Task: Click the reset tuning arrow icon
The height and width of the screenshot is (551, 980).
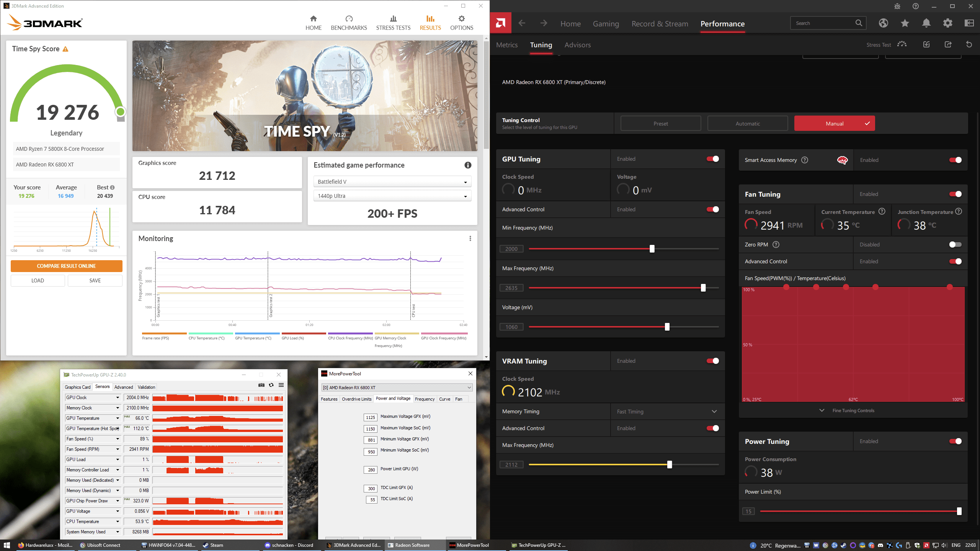Action: pyautogui.click(x=969, y=44)
